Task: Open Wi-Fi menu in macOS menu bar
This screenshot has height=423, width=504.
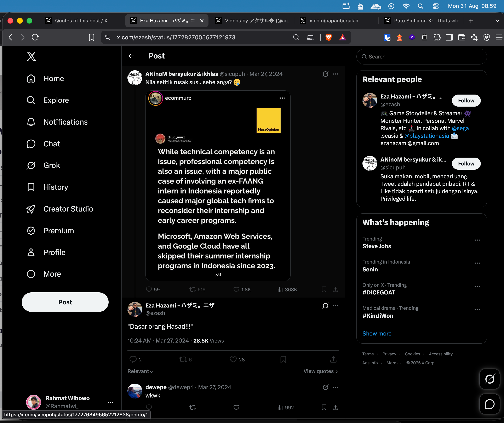Action: pos(406,6)
